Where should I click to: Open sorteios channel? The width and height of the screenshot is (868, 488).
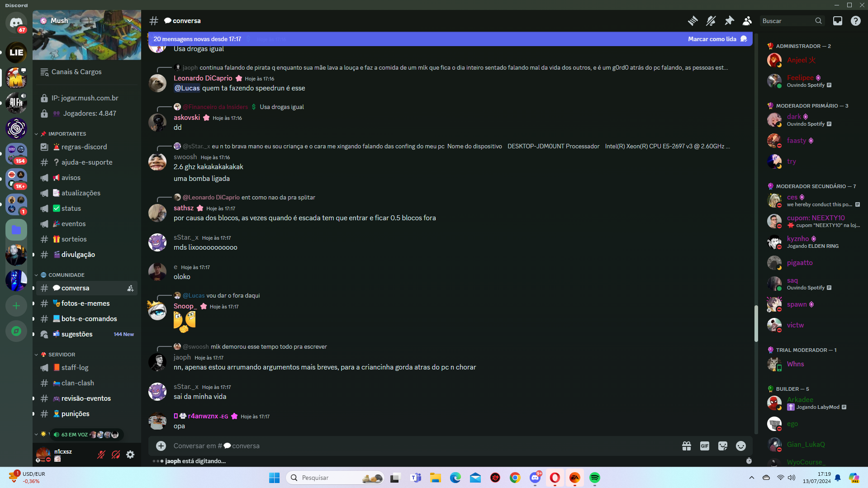(x=86, y=239)
